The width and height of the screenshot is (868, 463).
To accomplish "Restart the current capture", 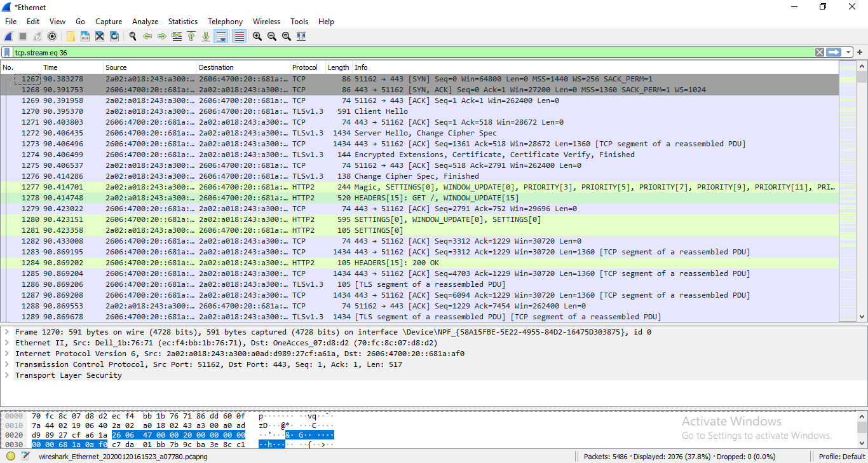I will tap(37, 36).
